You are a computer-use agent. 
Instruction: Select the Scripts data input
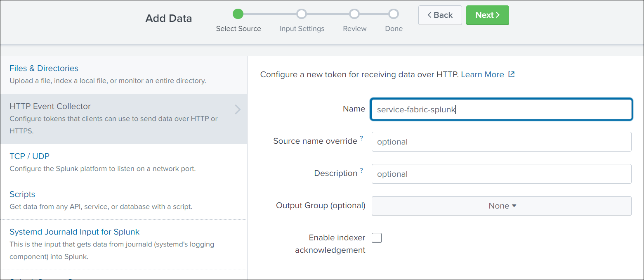click(22, 194)
